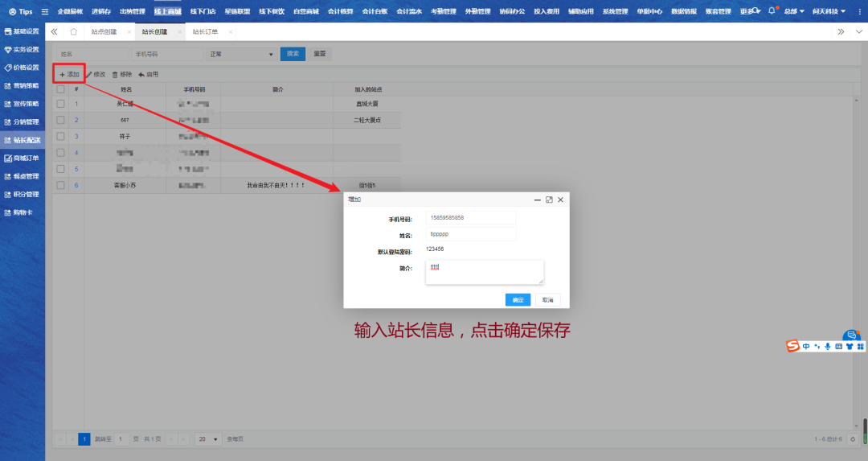Viewport: 868px width, 461px height.
Task: Click the 确定 button in the dialog
Action: click(x=518, y=299)
